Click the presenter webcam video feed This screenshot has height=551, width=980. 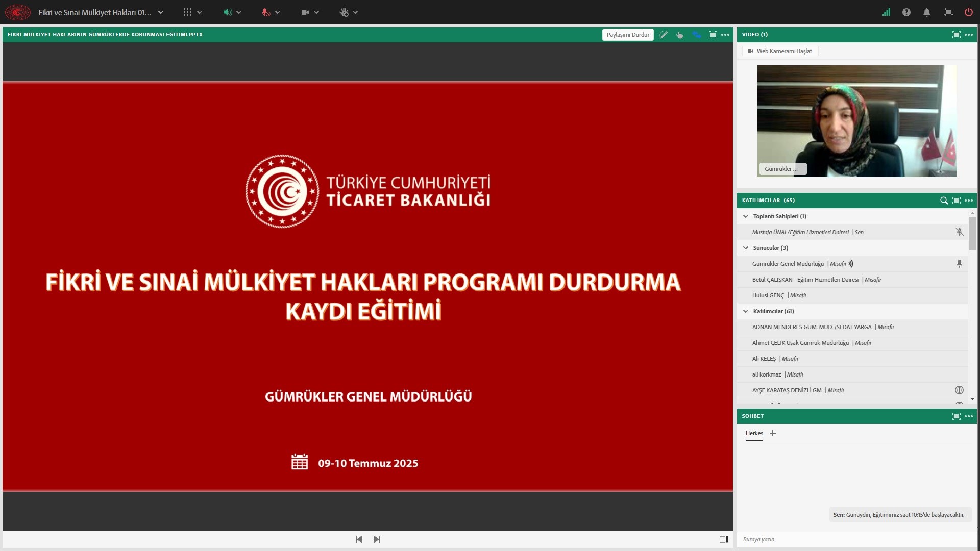(x=857, y=121)
